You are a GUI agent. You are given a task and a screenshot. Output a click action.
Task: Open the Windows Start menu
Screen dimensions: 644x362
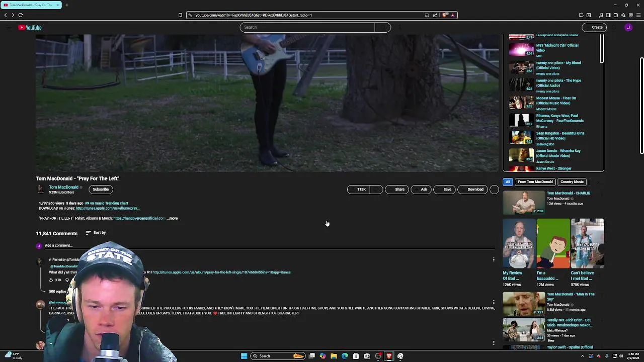coord(244,356)
